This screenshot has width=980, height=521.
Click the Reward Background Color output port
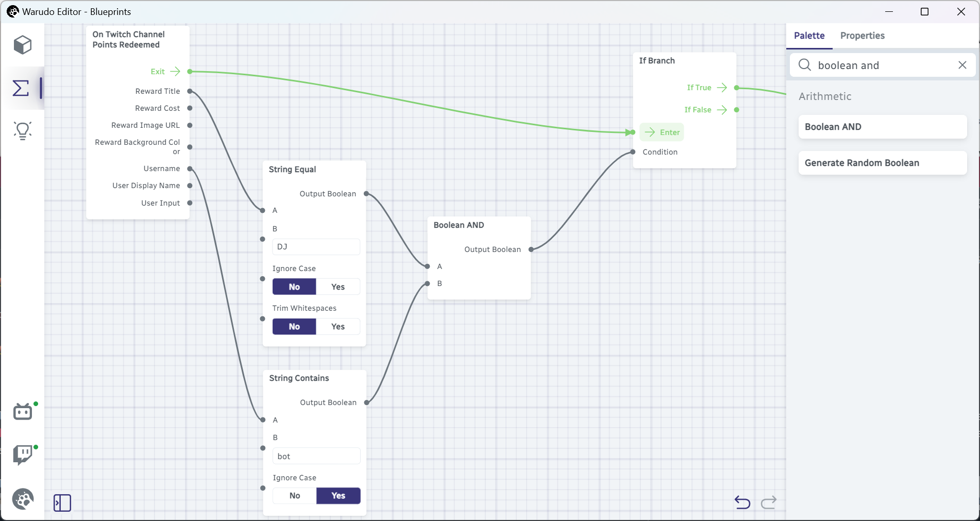coord(190,147)
